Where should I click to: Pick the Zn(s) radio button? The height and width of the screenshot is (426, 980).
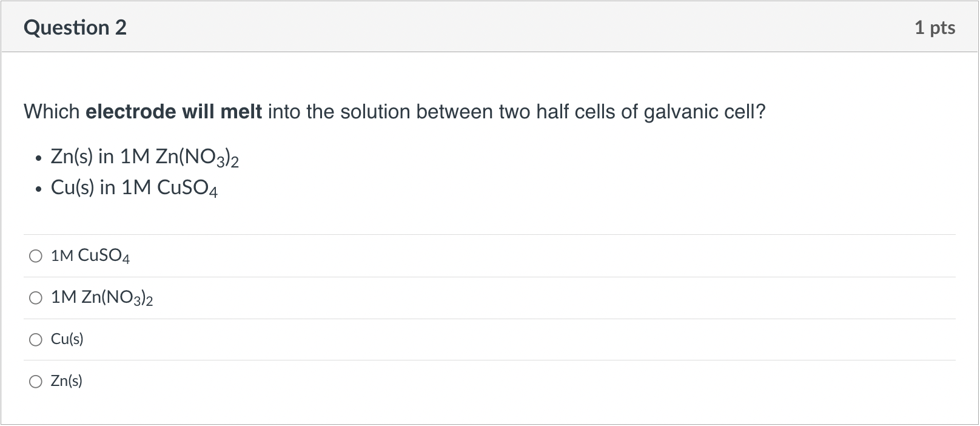(36, 381)
